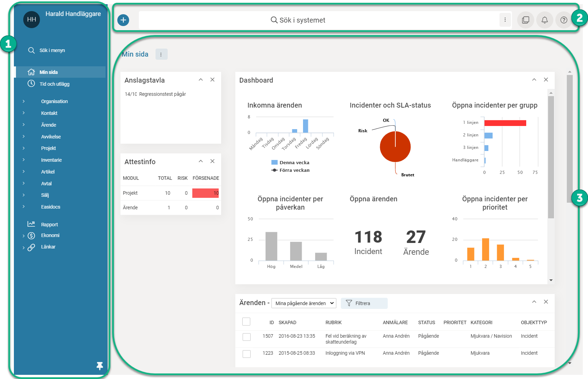Pin the sidebar menu with pushpin icon
Viewport: 588px width, 379px height.
point(100,366)
